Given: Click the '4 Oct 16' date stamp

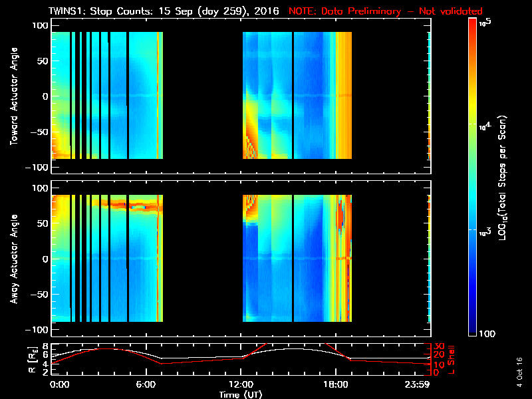Looking at the screenshot, I should (x=519, y=368).
